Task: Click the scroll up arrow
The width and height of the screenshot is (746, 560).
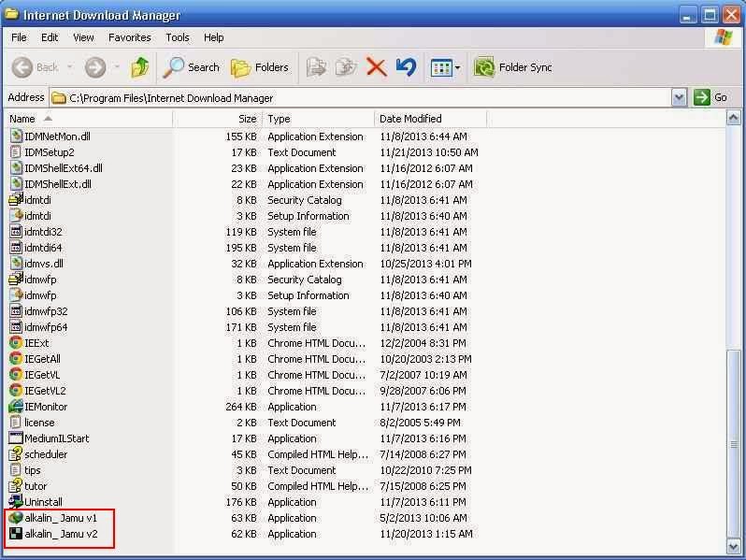Action: pyautogui.click(x=733, y=117)
